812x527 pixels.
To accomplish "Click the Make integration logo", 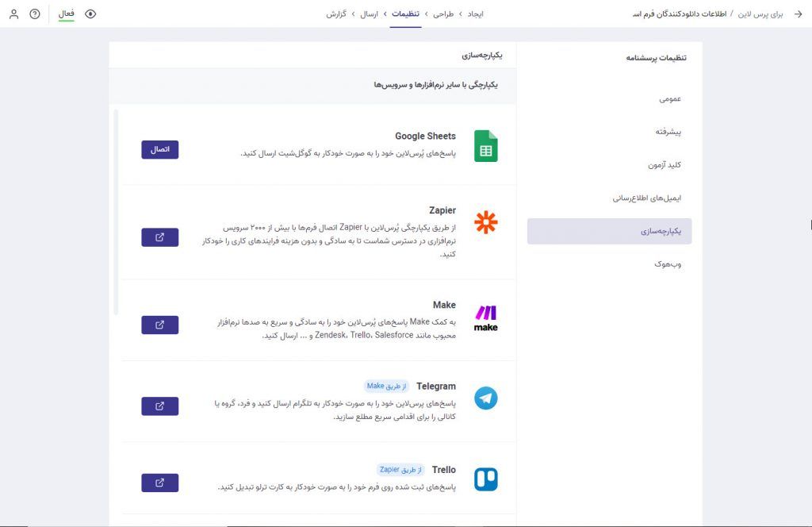I will (486, 317).
